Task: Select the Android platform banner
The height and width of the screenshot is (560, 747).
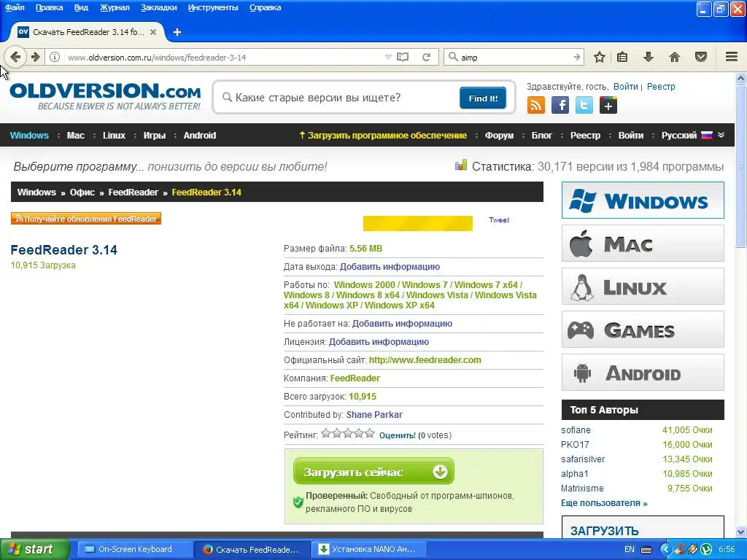Action: point(643,372)
